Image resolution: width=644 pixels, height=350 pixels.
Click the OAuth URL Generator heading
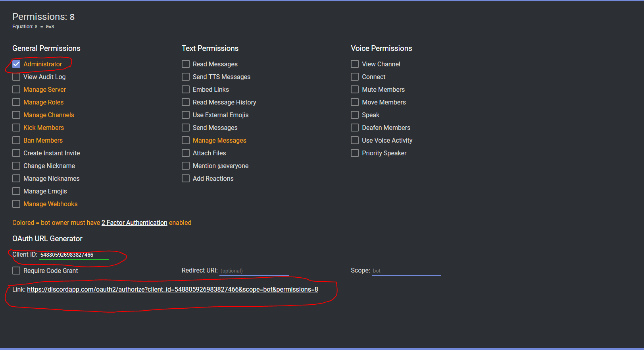(48, 239)
